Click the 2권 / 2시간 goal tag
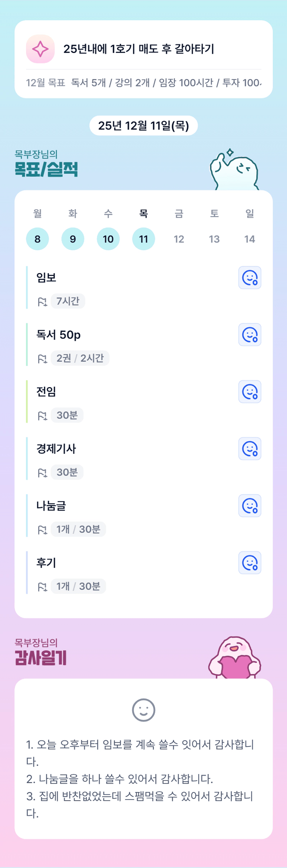The height and width of the screenshot is (868, 287). tap(80, 358)
